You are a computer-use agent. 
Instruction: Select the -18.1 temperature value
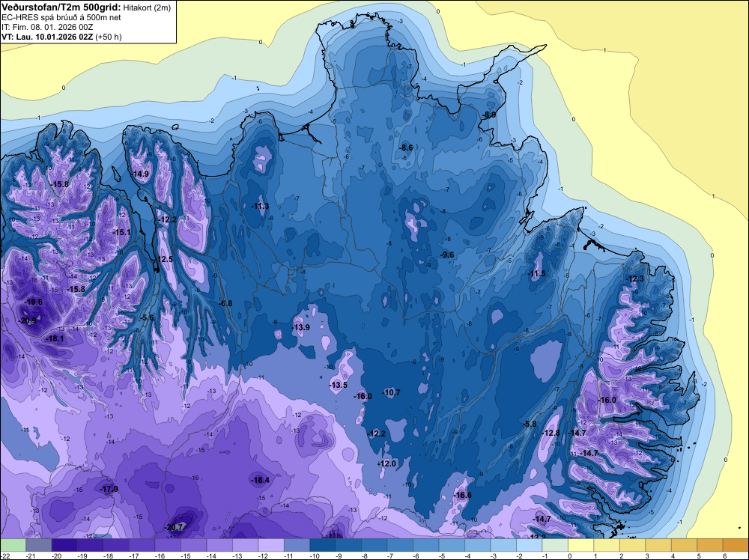click(x=55, y=338)
